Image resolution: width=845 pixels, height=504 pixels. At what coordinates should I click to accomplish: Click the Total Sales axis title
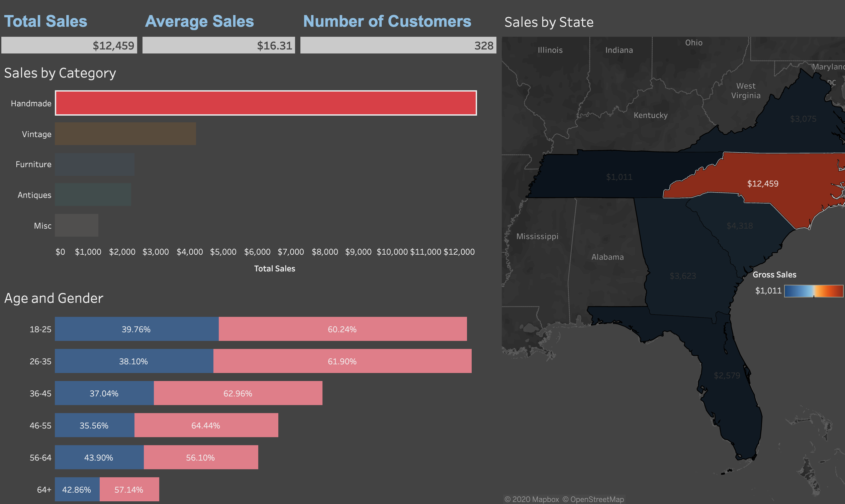coord(275,269)
